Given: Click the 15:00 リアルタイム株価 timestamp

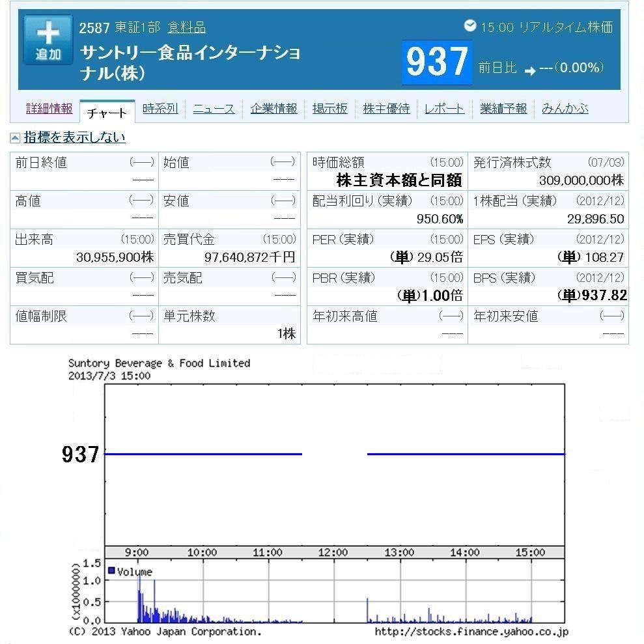Looking at the screenshot, I should click(x=547, y=27).
